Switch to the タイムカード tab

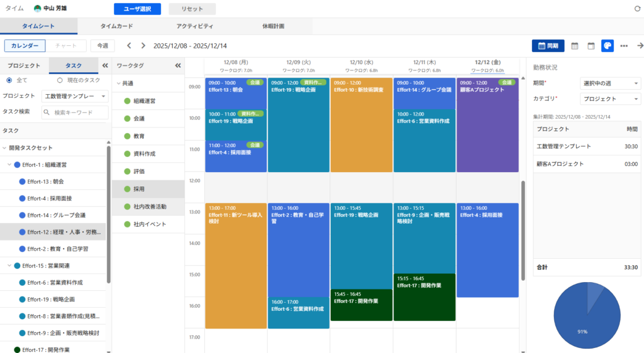(116, 26)
